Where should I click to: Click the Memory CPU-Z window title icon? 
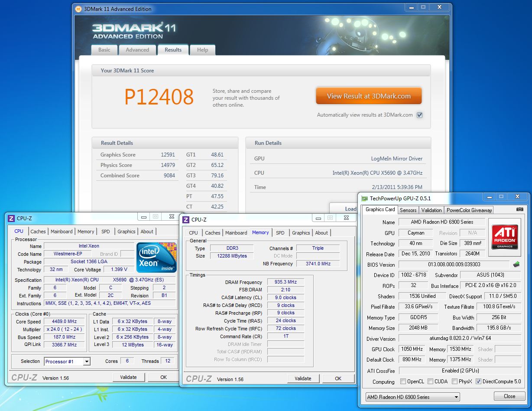[186, 220]
